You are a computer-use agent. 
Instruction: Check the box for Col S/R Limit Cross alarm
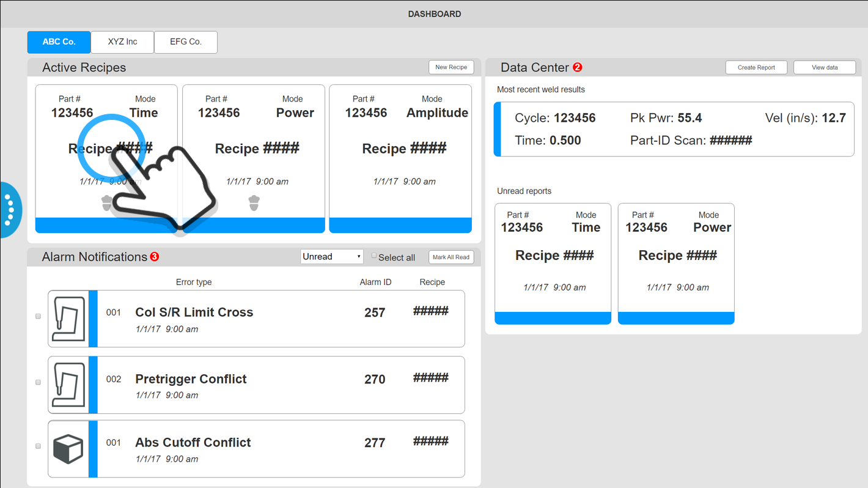(38, 316)
